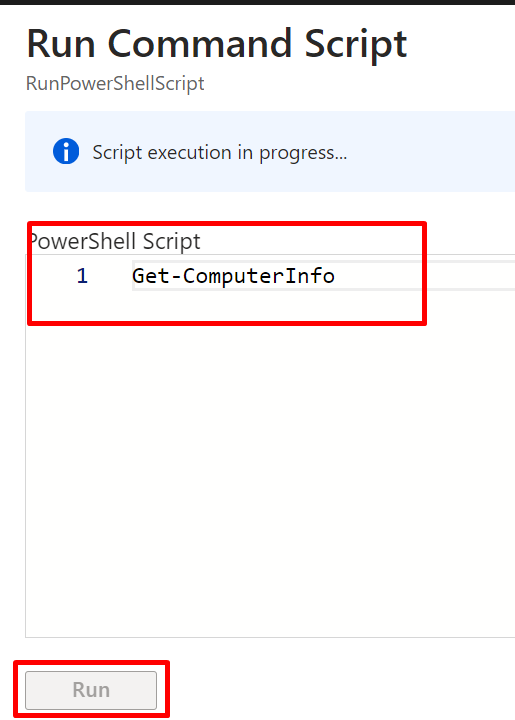Viewport: 515px width, 720px height.
Task: Click 'ComputerInfo' part of the cmdlet
Action: click(x=259, y=277)
